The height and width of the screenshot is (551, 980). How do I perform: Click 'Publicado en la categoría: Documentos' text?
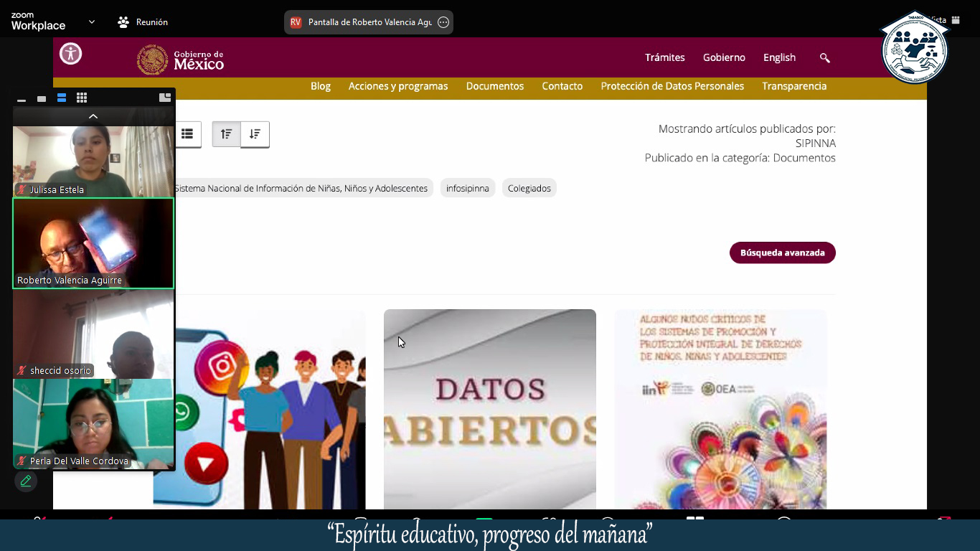tap(740, 158)
